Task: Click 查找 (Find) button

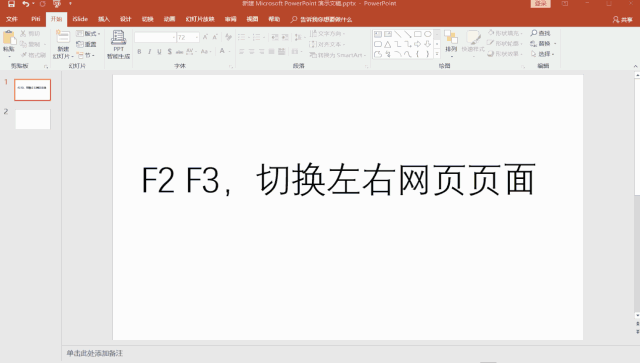Action: tap(540, 33)
